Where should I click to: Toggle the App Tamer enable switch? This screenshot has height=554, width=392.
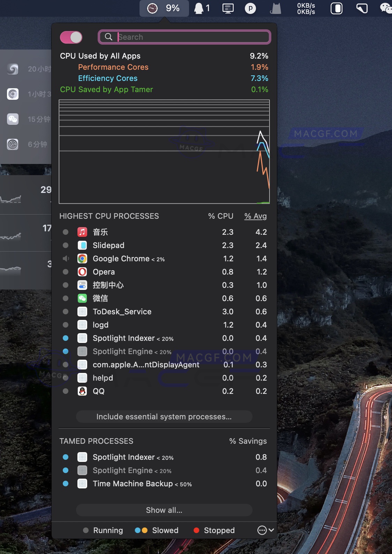click(x=71, y=37)
